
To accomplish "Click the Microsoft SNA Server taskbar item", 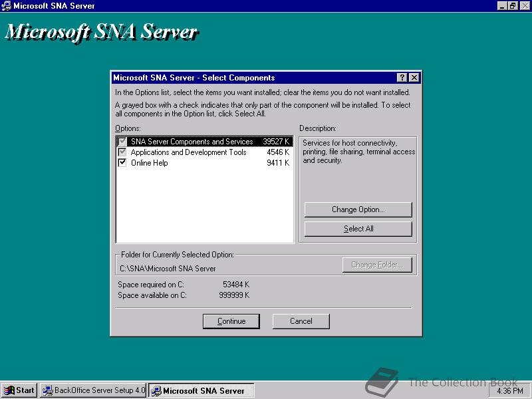I will coord(201,390).
